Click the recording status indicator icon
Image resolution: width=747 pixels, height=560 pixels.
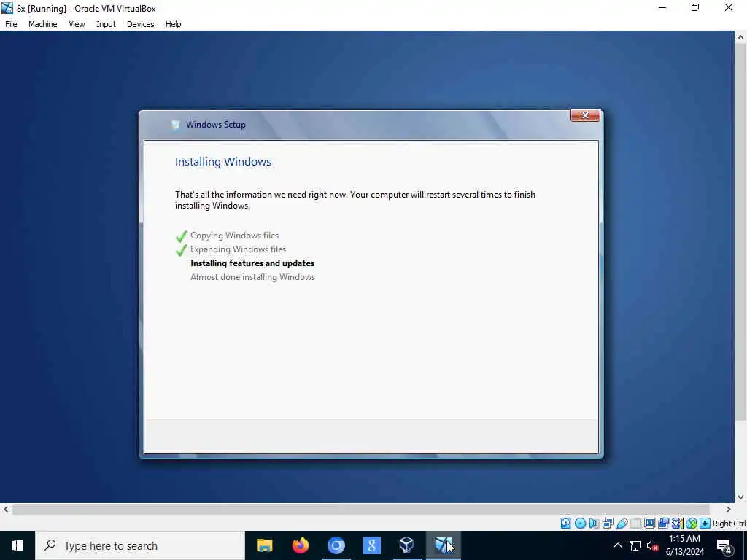coord(663,524)
